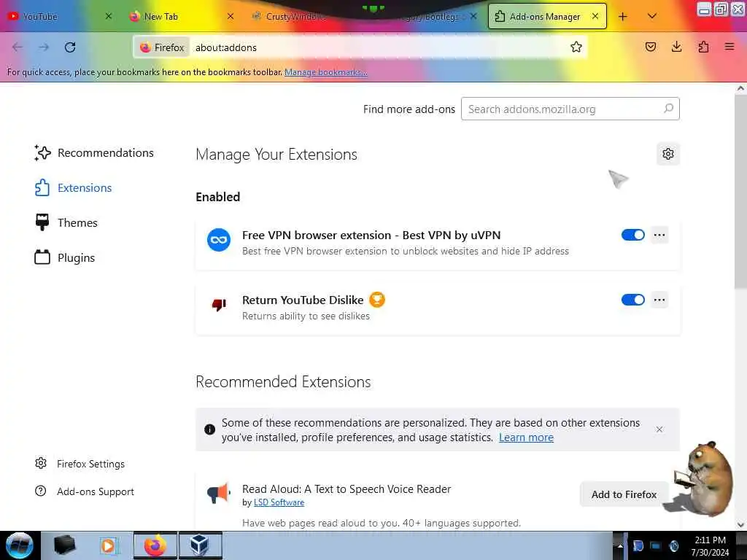Click the Learn more link
This screenshot has width=747, height=560.
click(x=526, y=437)
